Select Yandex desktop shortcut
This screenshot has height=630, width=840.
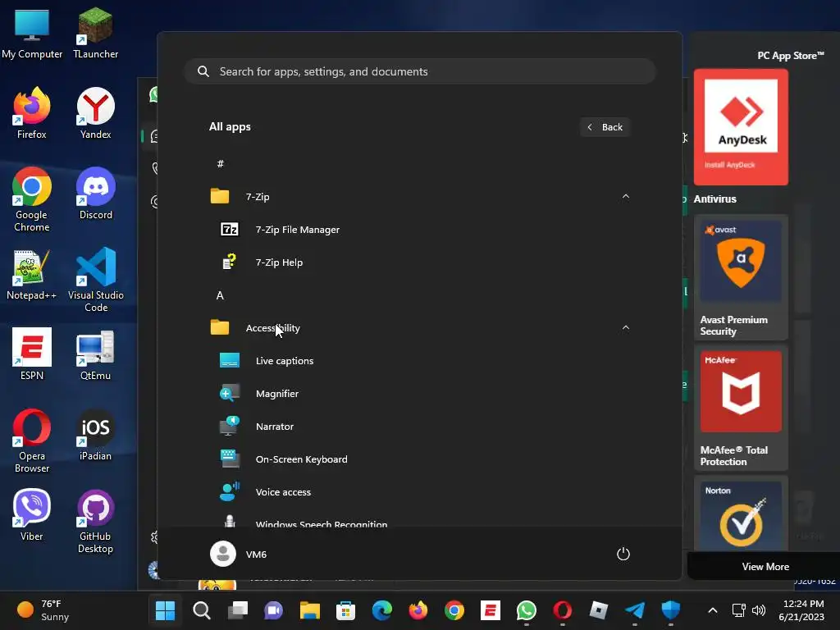[x=95, y=113]
